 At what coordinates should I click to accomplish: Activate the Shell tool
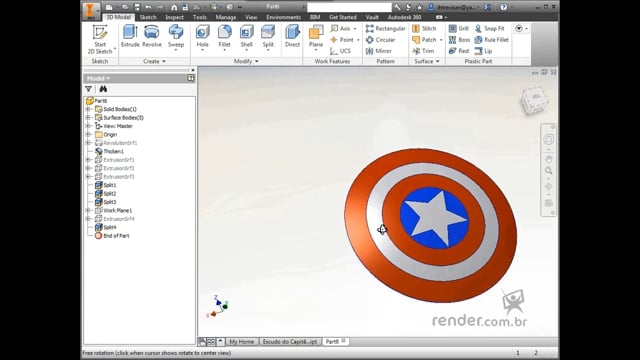(x=247, y=37)
